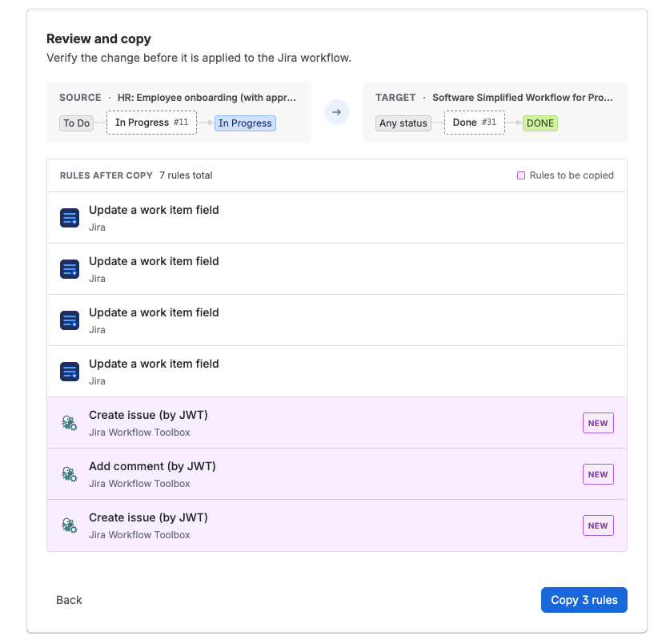
Task: Click the NEW badge on the first Create issue row
Action: 598,423
